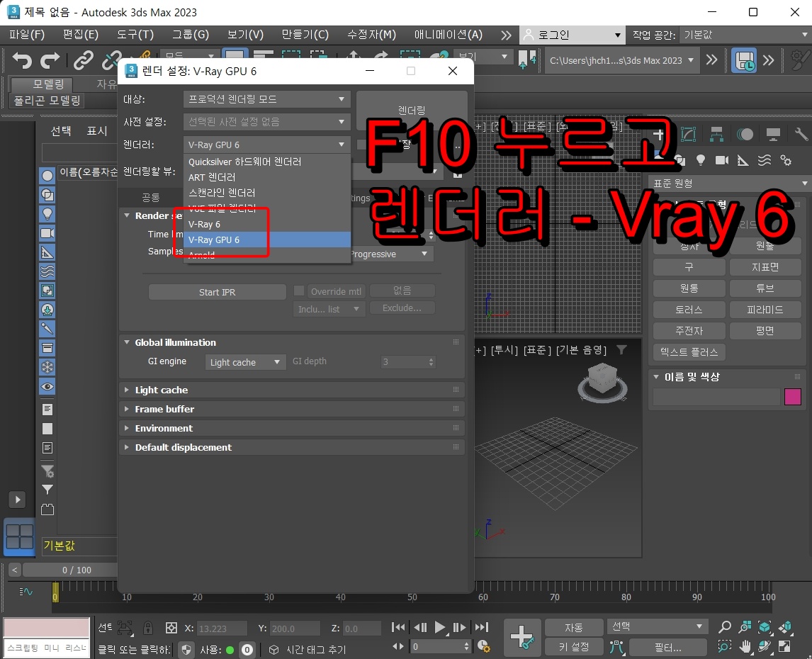Click the Undo arrow icon
Image resolution: width=812 pixels, height=659 pixels.
[22, 61]
